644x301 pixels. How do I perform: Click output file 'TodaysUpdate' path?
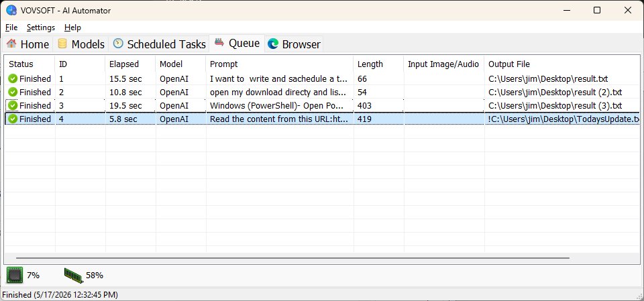(x=564, y=119)
